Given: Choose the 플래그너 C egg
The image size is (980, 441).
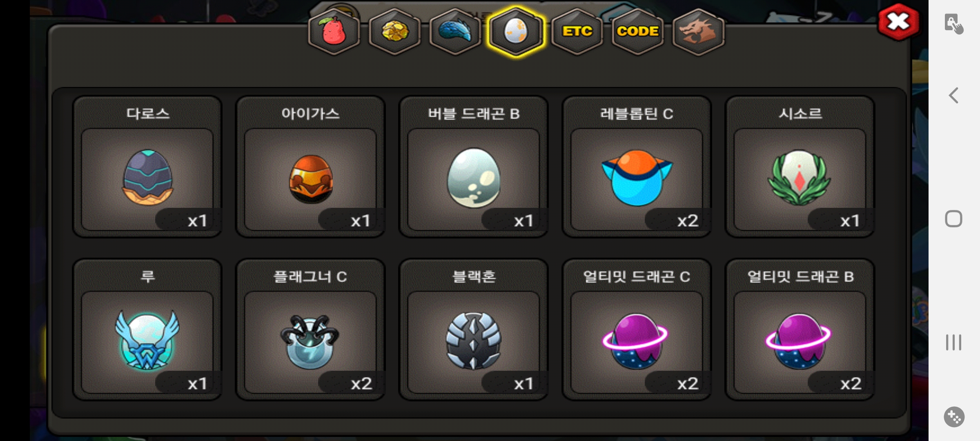Looking at the screenshot, I should (x=311, y=330).
